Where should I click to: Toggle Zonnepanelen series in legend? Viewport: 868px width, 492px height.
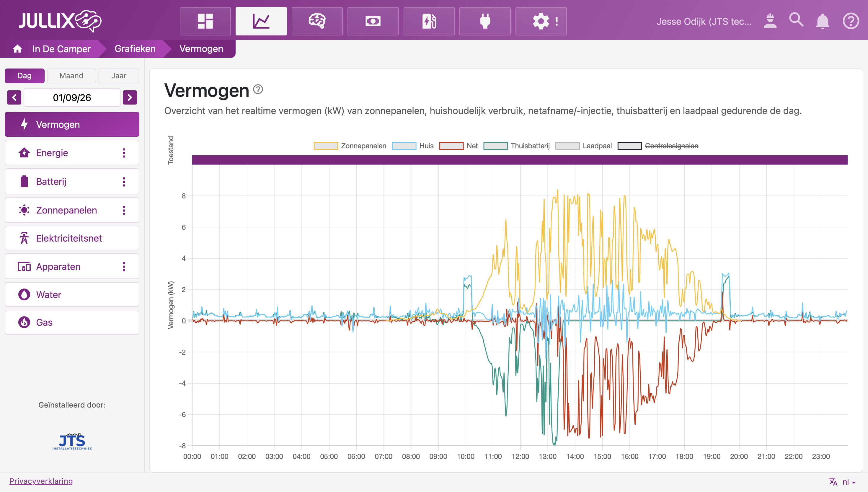click(x=350, y=146)
